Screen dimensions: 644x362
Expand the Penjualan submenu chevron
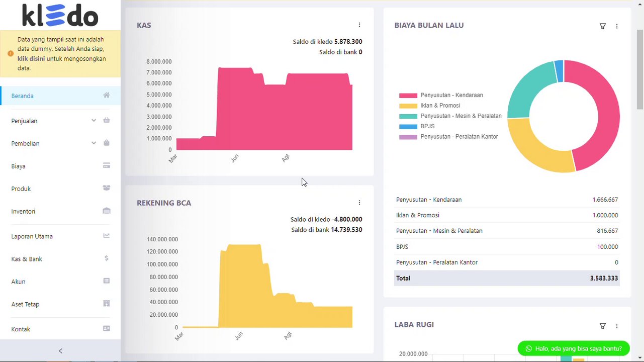(x=94, y=121)
